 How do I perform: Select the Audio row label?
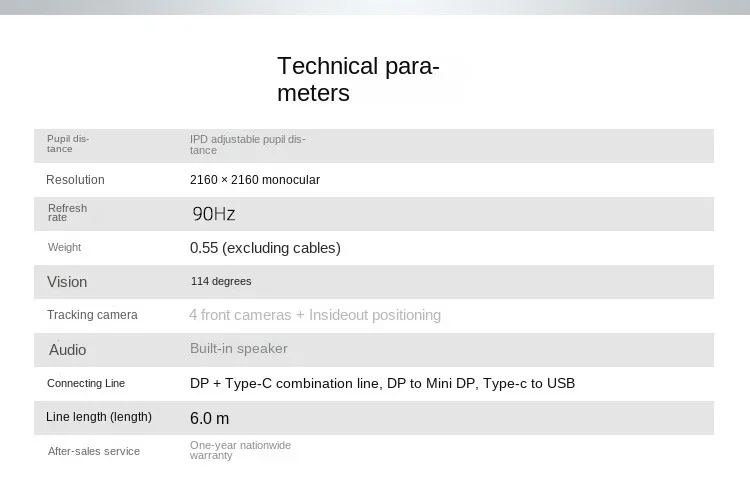(x=67, y=350)
